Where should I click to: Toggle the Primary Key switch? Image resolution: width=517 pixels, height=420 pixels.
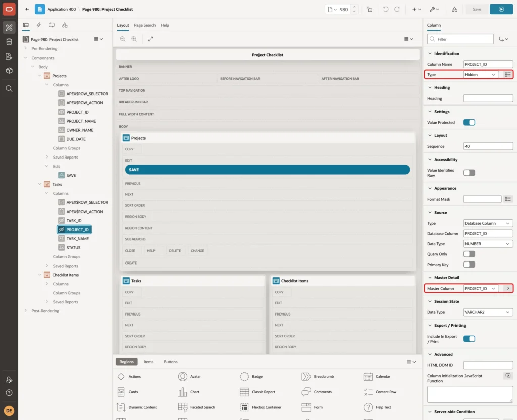click(469, 265)
